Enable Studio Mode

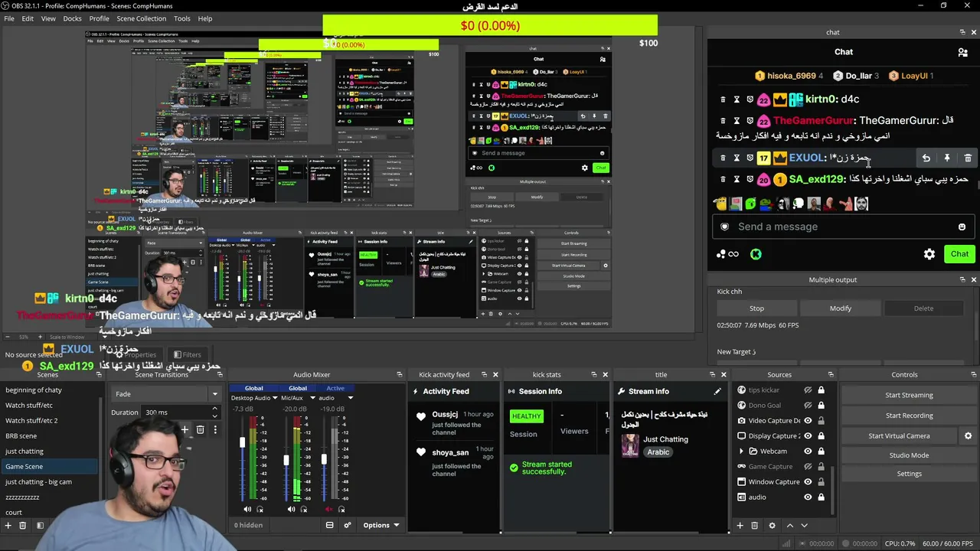(x=909, y=455)
